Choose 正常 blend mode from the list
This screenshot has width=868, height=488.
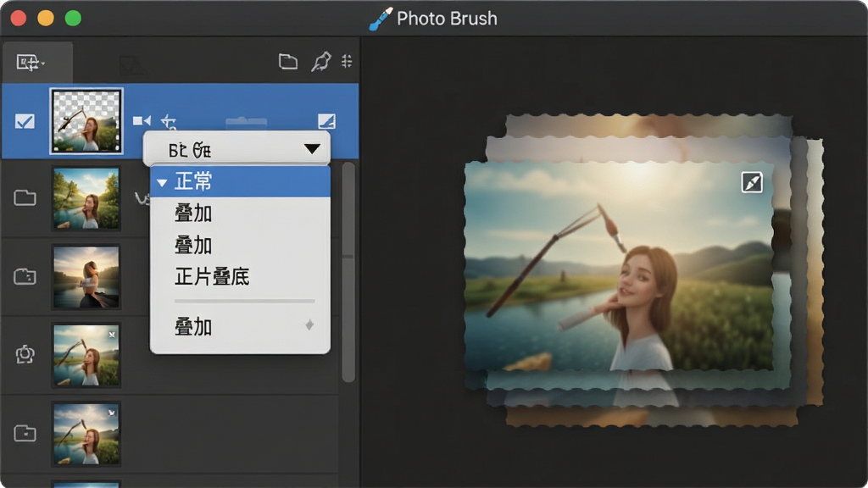coord(240,181)
